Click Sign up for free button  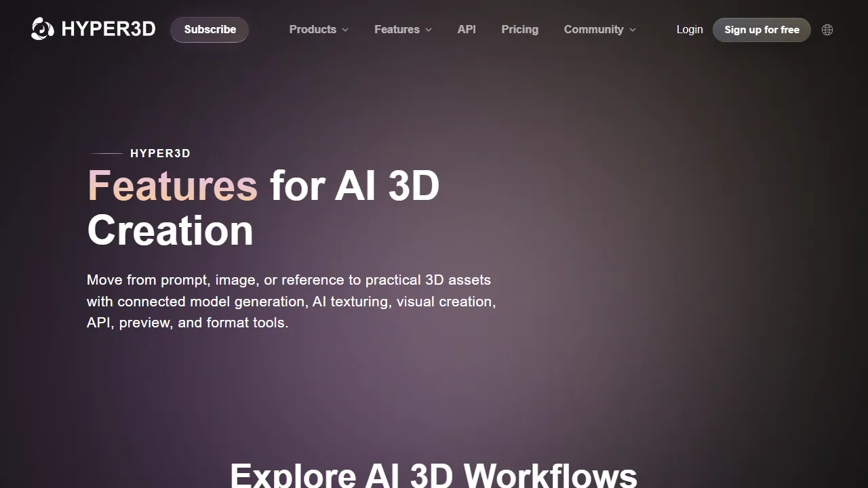[x=762, y=30]
